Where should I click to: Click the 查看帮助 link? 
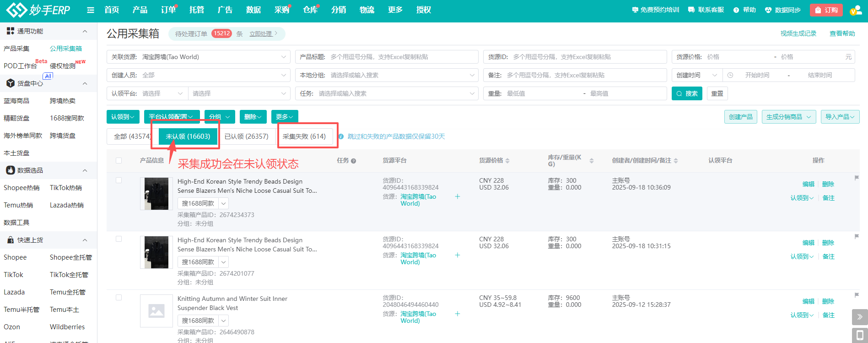point(842,33)
